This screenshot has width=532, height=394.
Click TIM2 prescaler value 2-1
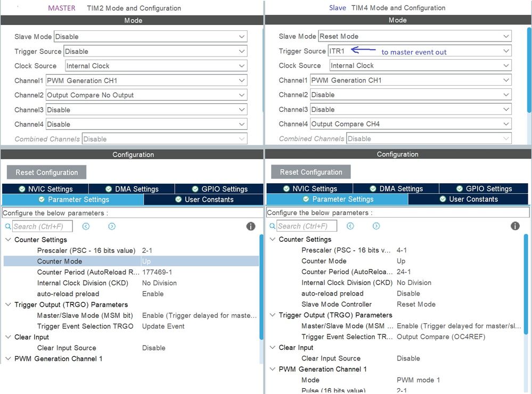[147, 250]
